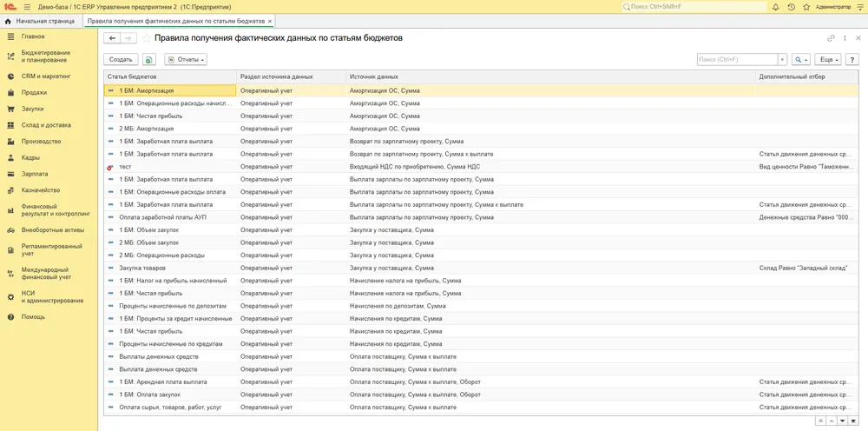Click into Поиск (Ctrl+F) list search field

coord(737,59)
